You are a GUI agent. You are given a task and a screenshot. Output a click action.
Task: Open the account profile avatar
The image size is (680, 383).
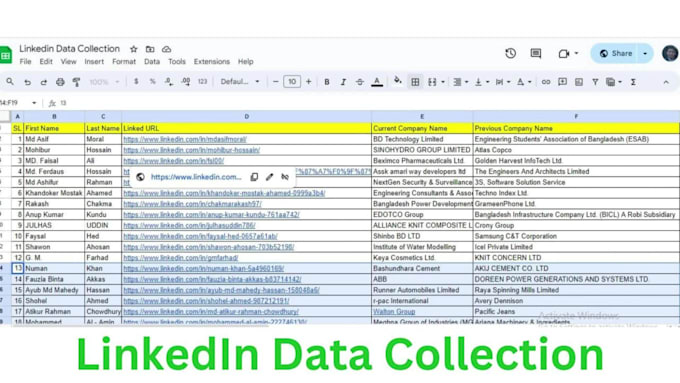click(670, 53)
